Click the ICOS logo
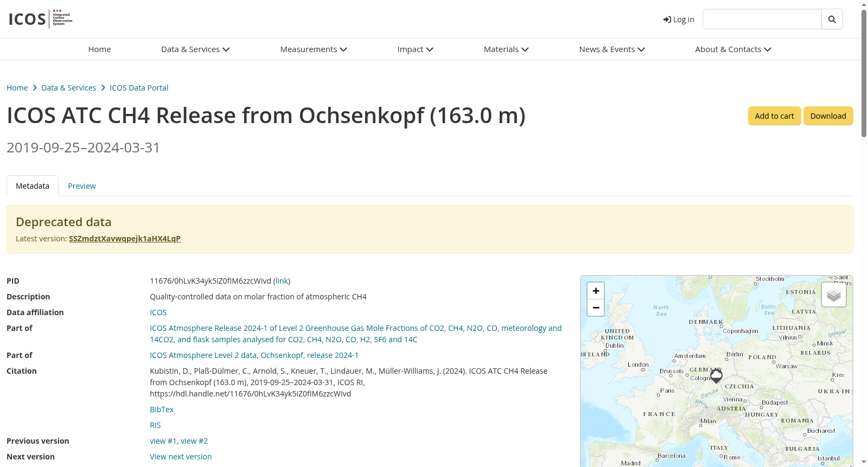The height and width of the screenshot is (467, 868). coord(41,19)
